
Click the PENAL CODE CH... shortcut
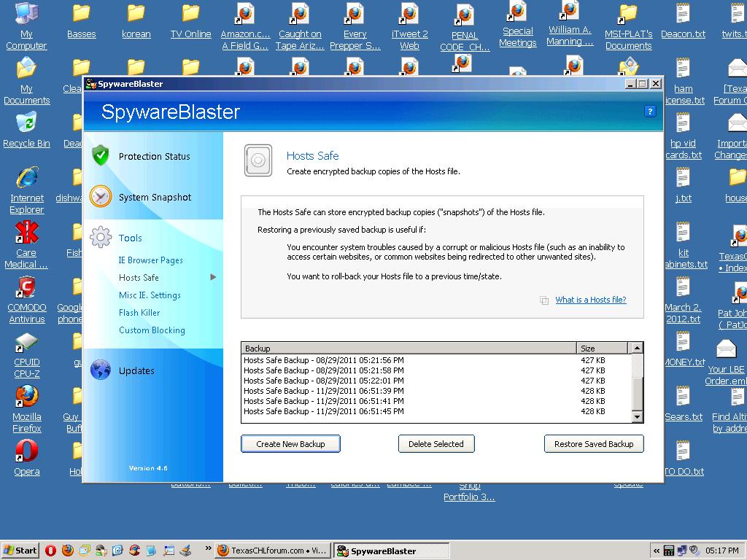(x=465, y=15)
